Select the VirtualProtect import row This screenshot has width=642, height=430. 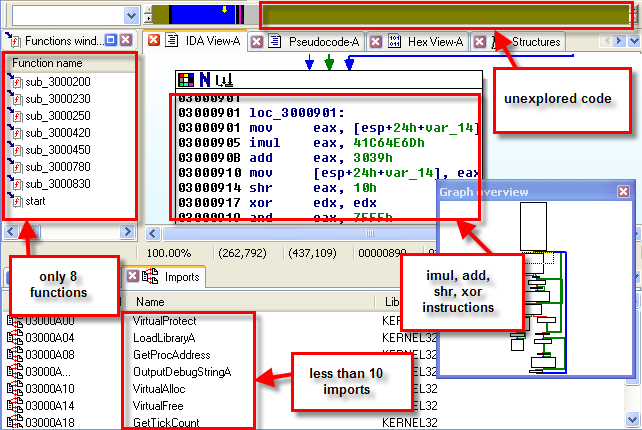click(x=166, y=322)
